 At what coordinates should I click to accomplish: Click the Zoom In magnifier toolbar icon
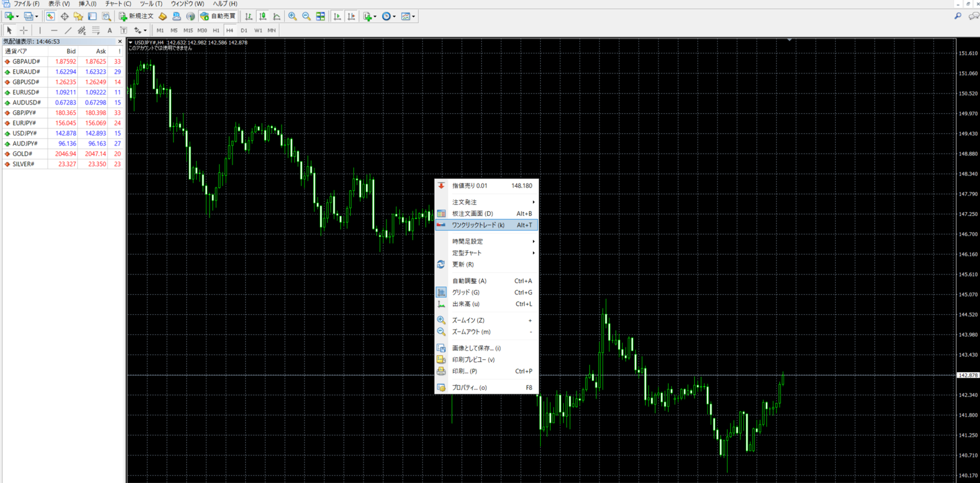[293, 17]
